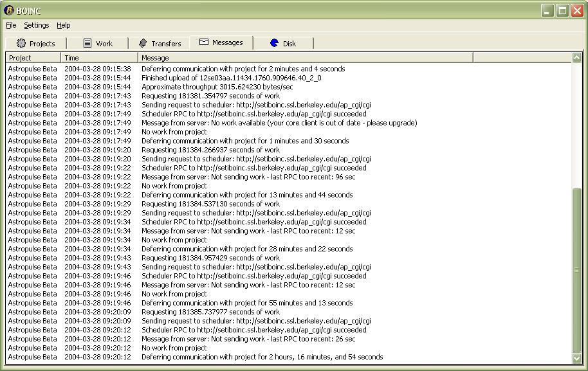
Task: Click the Messages tab envelope icon
Action: [x=204, y=42]
